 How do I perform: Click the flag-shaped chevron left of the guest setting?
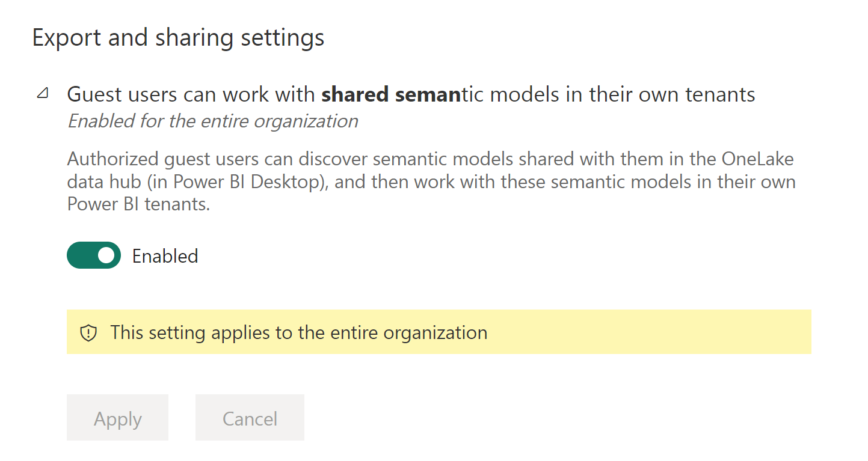pos(43,93)
